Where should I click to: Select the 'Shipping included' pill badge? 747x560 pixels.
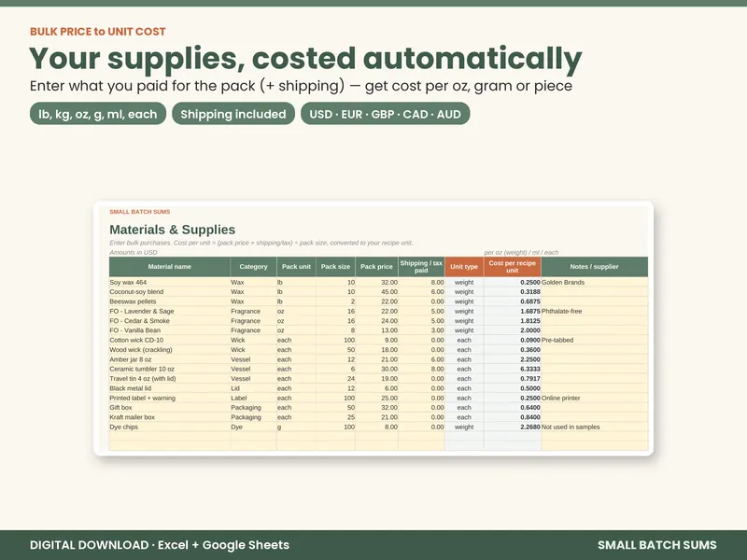click(233, 114)
